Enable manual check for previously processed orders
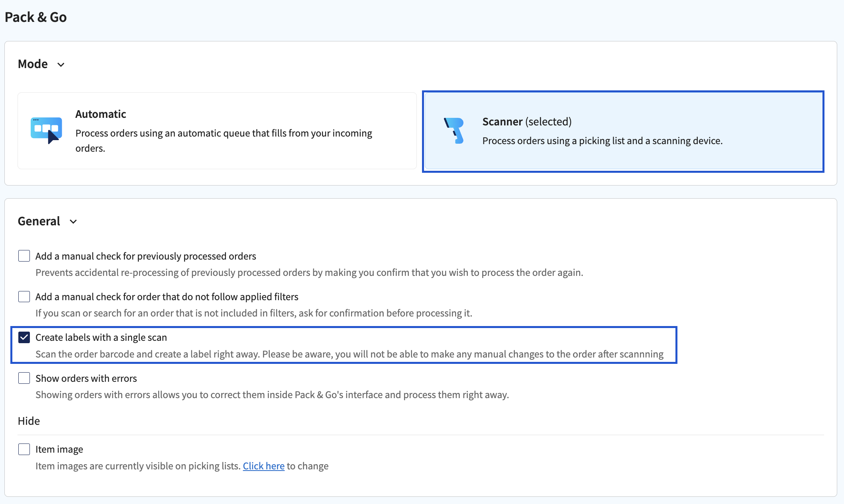Image resolution: width=844 pixels, height=504 pixels. pos(24,256)
